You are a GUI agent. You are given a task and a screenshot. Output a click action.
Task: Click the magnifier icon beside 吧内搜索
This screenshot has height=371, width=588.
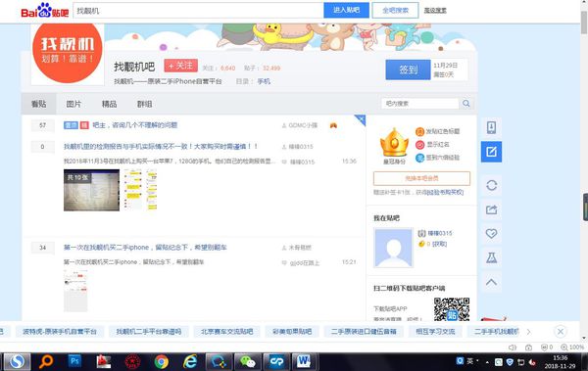tap(466, 104)
